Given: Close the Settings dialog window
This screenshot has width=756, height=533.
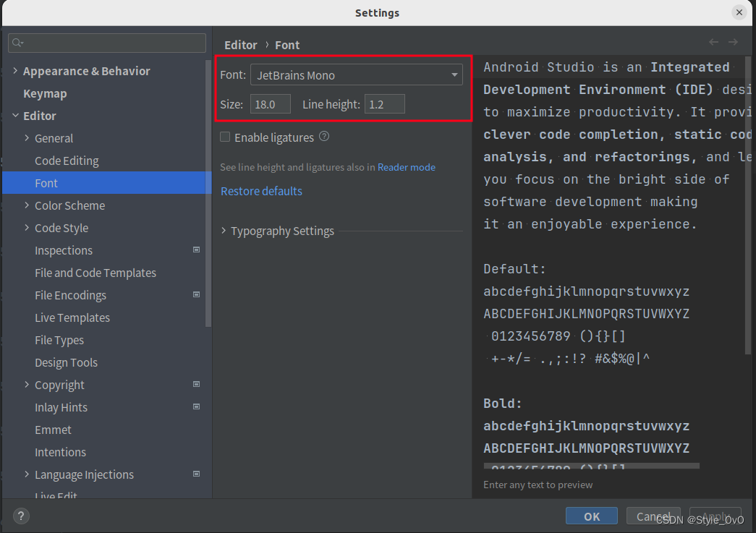Looking at the screenshot, I should pyautogui.click(x=739, y=12).
